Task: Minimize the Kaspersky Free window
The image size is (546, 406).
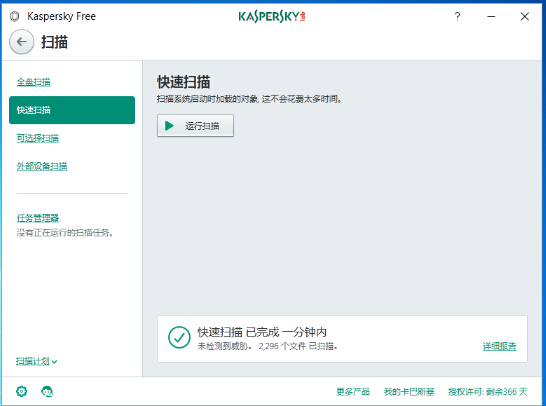Action: click(491, 16)
